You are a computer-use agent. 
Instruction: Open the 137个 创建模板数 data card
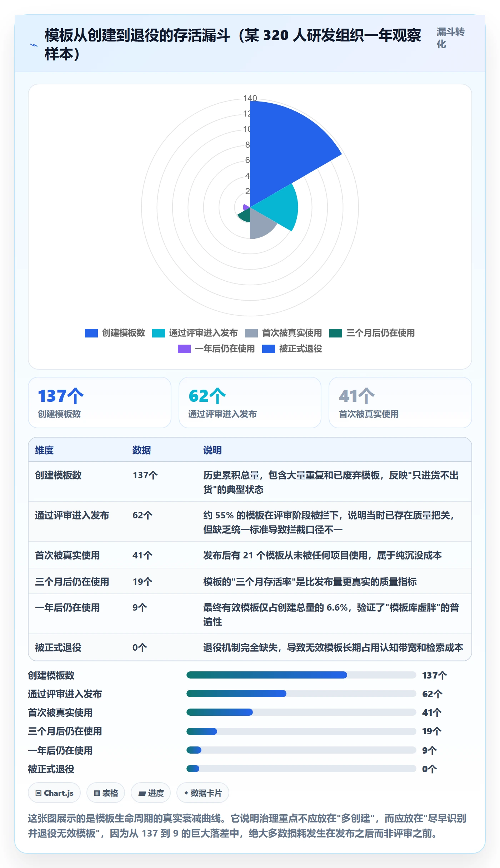pos(100,403)
